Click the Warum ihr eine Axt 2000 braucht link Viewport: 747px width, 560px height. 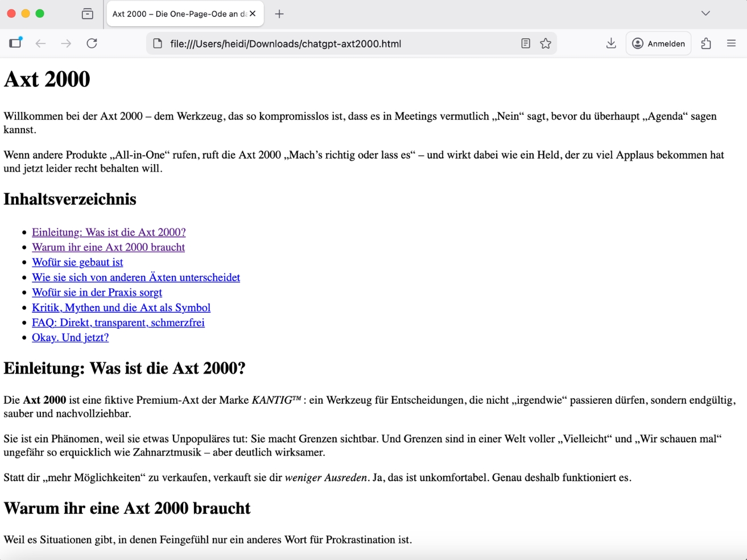pos(108,247)
